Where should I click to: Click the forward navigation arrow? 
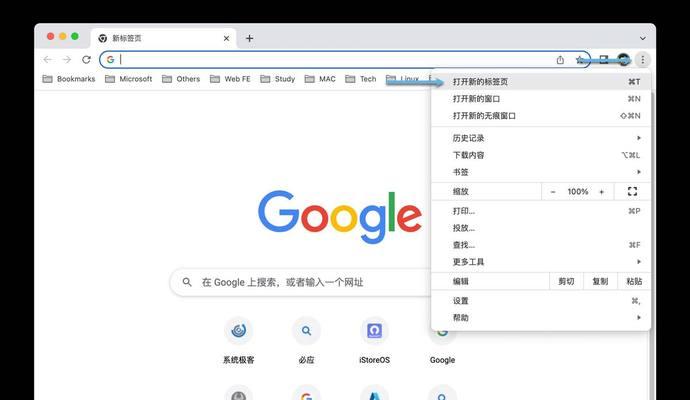pyautogui.click(x=67, y=59)
